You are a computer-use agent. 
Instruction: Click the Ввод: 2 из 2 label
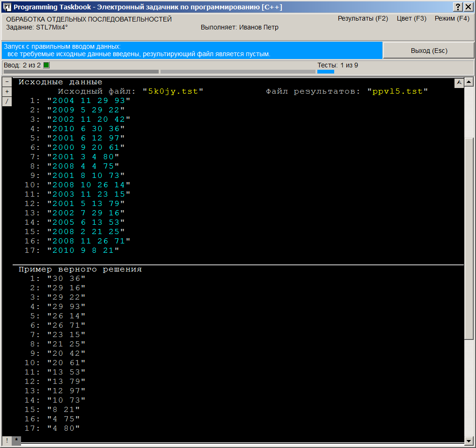tap(22, 65)
